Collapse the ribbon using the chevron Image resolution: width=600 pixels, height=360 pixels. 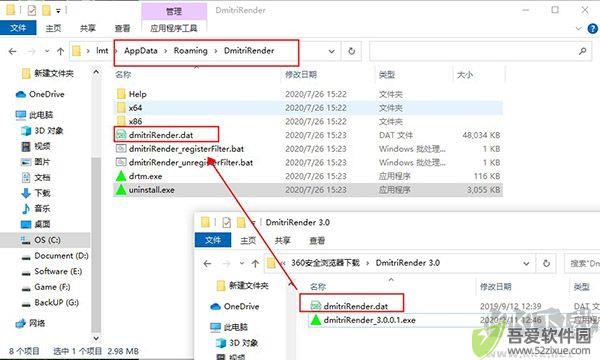click(578, 28)
